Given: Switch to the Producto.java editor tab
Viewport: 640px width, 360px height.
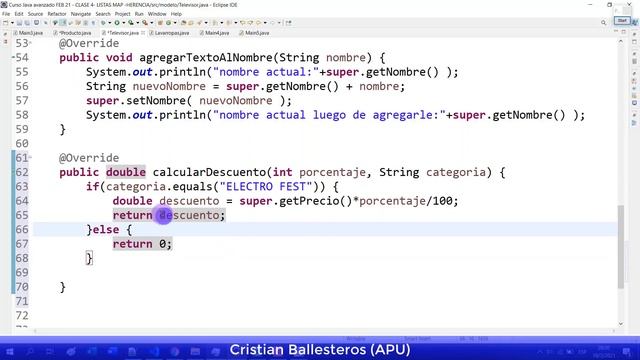Looking at the screenshot, I should click(72, 33).
